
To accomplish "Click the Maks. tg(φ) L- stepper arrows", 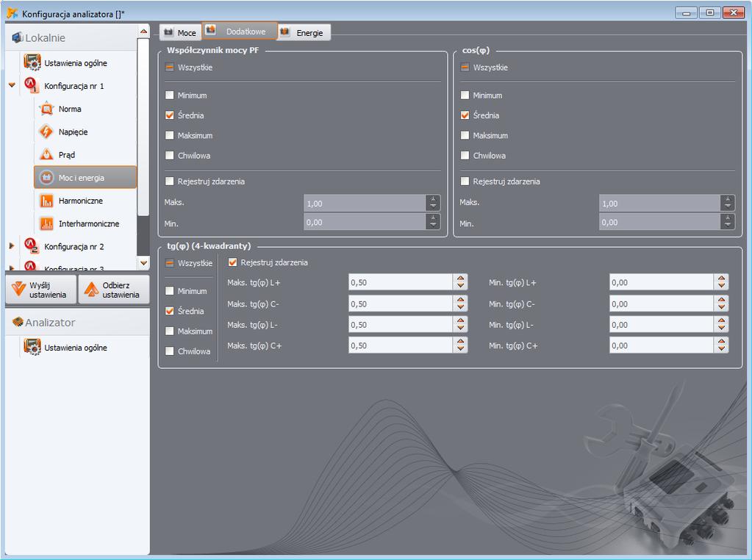I will click(460, 324).
